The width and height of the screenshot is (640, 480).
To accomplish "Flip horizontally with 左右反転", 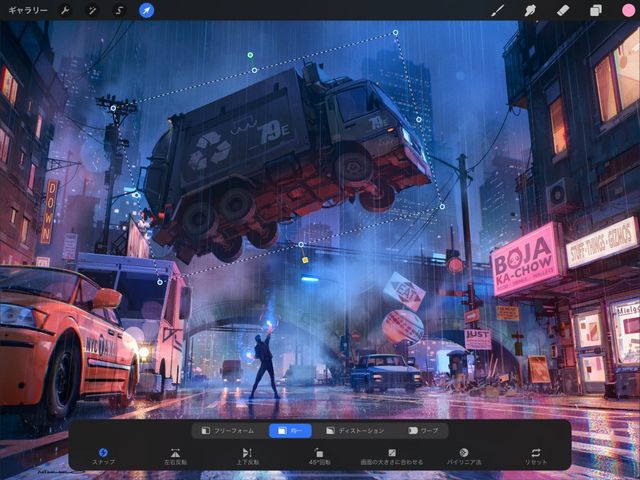I will [x=175, y=456].
